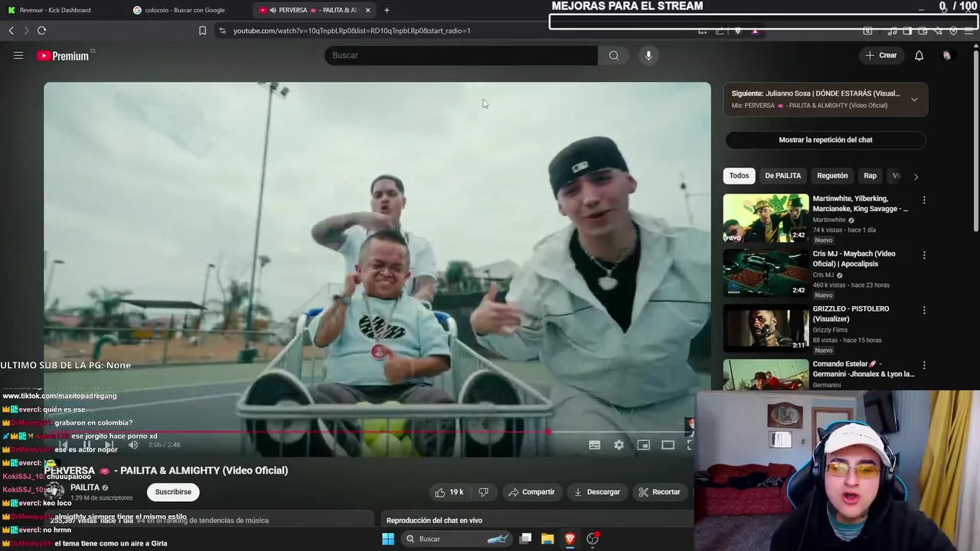980x551 pixels.
Task: Click share page icon in address bar
Action: (x=720, y=31)
